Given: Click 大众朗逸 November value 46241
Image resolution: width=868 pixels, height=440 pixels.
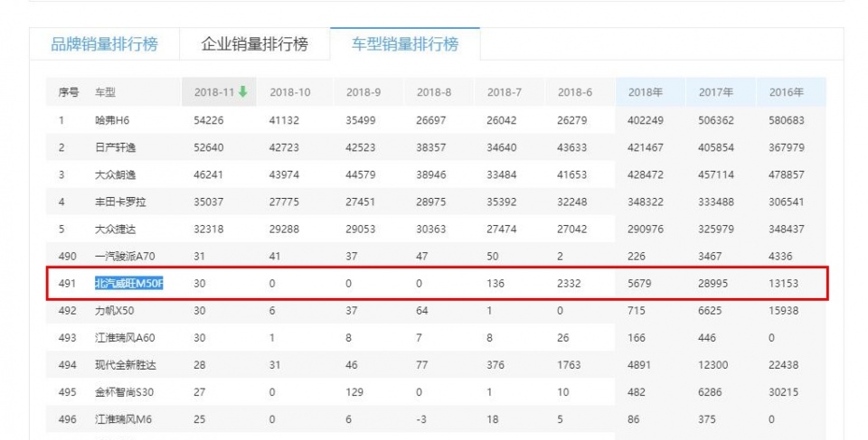Looking at the screenshot, I should click(209, 175).
